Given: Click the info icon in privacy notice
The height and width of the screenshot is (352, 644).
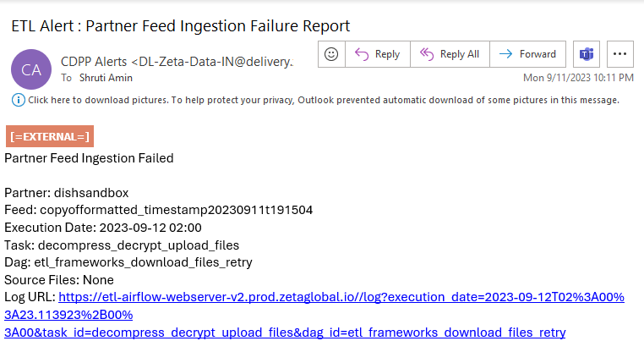Looking at the screenshot, I should pyautogui.click(x=18, y=100).
